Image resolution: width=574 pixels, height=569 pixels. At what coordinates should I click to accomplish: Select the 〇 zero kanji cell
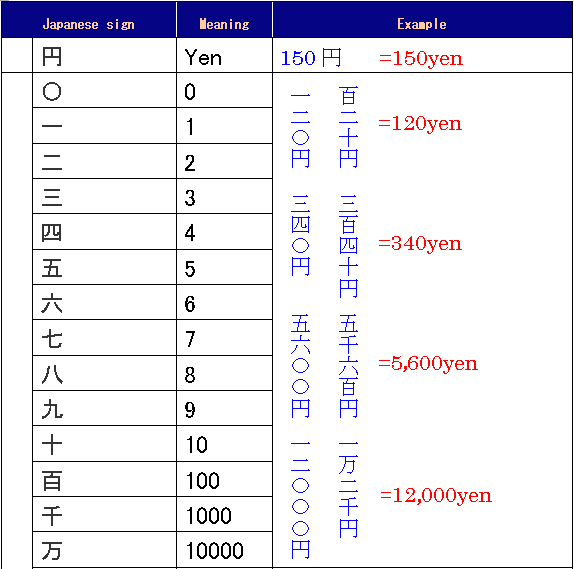coord(104,90)
